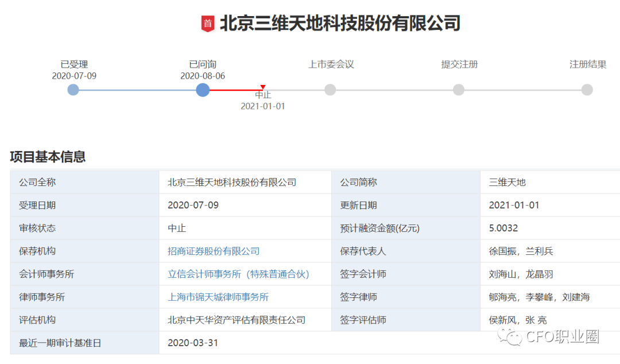620x364 pixels.
Task: Select the 注册结果 timeline node circle
Action: 587,90
